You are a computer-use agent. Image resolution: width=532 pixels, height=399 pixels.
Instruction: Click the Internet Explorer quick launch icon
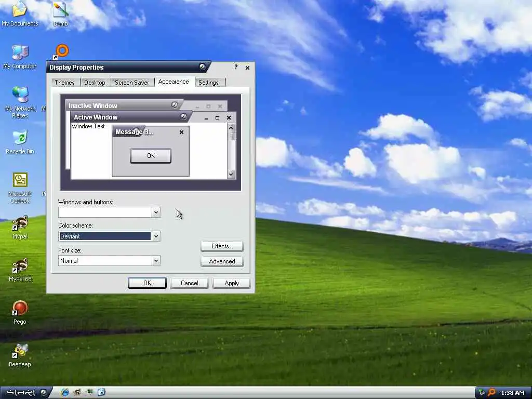click(x=65, y=393)
